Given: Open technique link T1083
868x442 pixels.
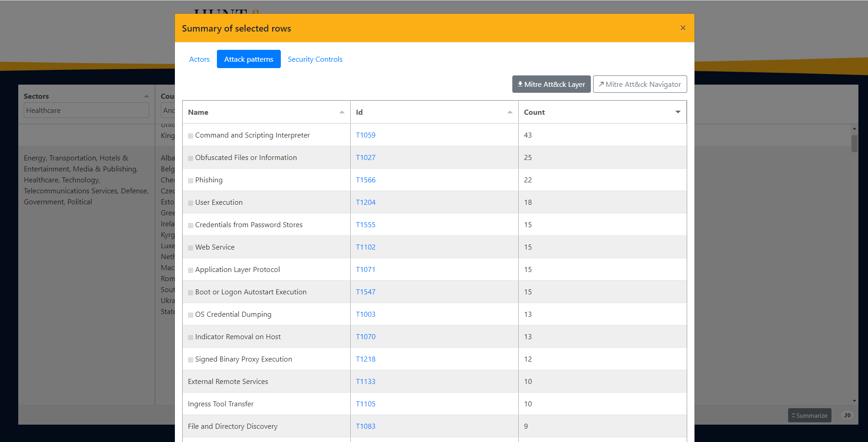Looking at the screenshot, I should [x=366, y=426].
